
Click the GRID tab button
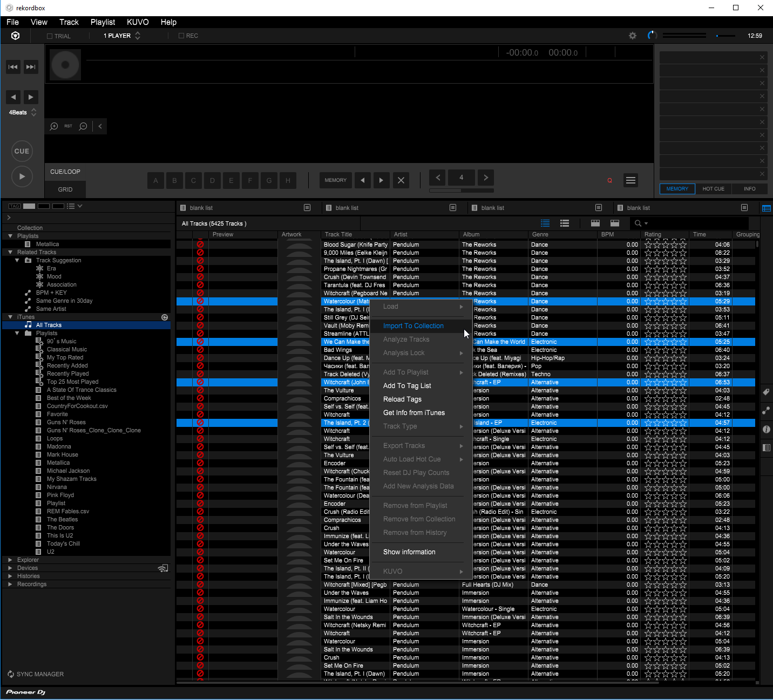65,189
